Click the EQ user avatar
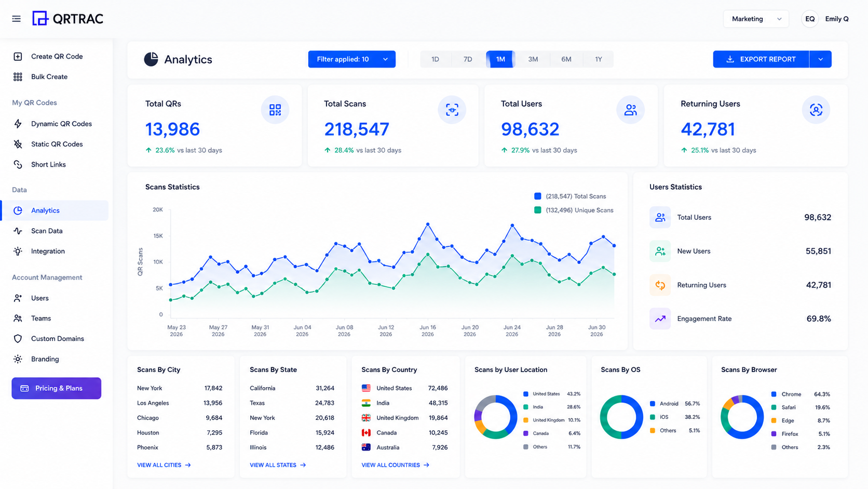This screenshot has width=868, height=489. tap(810, 19)
